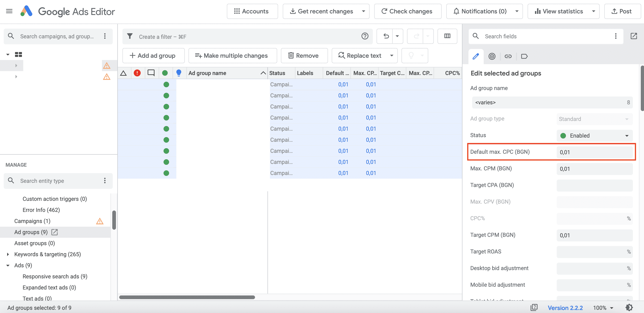Expand the second campaign tree row

coord(16,76)
